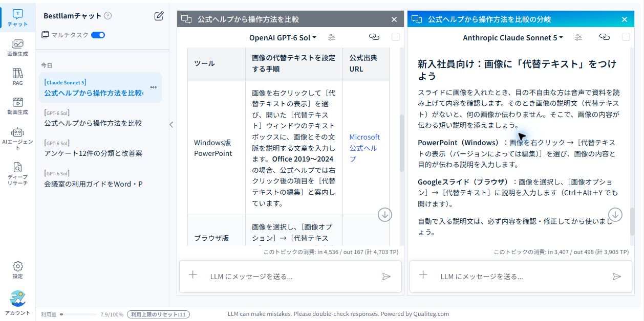The image size is (644, 321).
Task: Toggle the マルチタスク switch
Action: (x=98, y=35)
